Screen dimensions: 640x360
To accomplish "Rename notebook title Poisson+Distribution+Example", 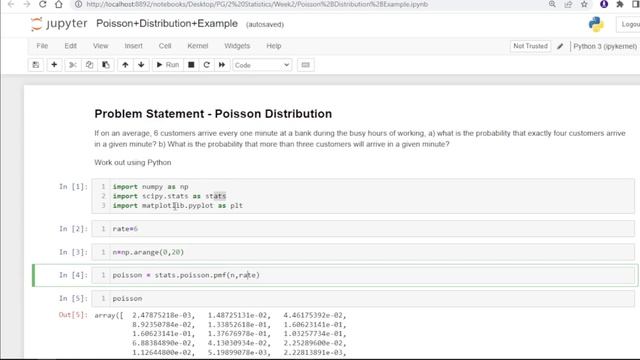I will click(167, 24).
